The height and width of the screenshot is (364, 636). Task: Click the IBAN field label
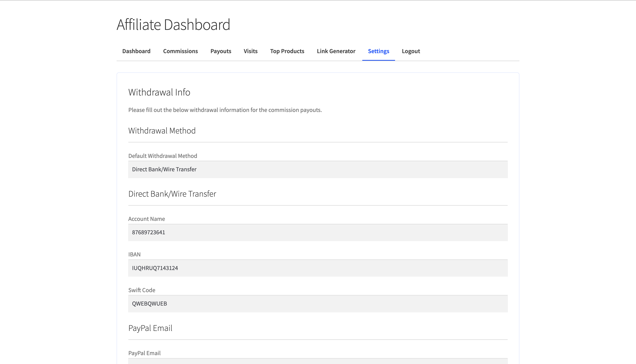point(134,254)
